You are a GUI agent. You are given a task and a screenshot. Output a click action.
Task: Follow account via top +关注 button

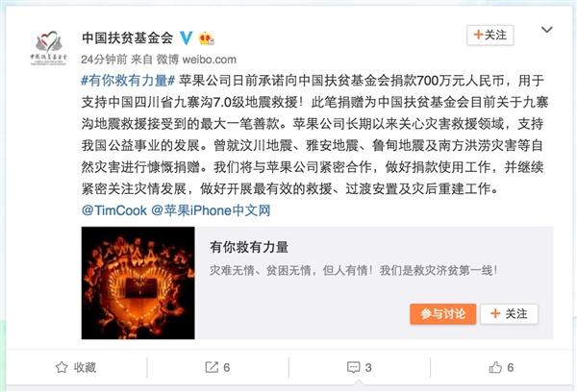click(x=490, y=36)
